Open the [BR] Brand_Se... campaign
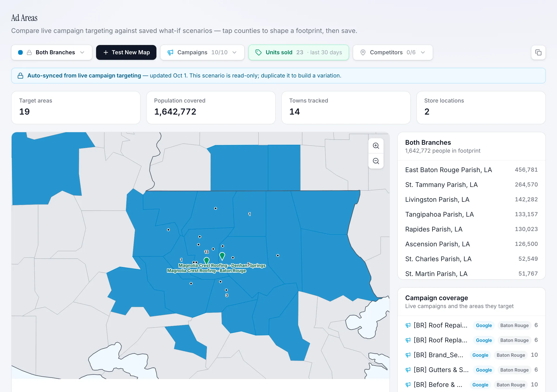 pyautogui.click(x=471, y=355)
